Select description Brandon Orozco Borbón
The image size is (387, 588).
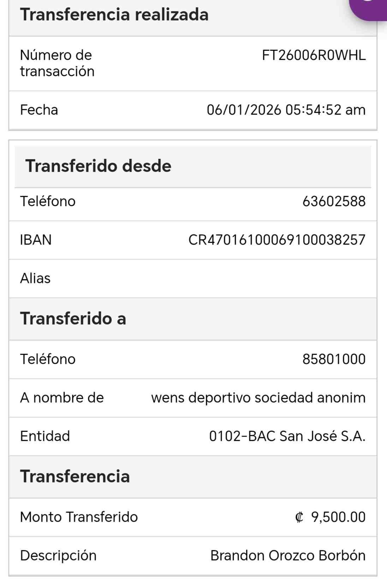point(288,556)
